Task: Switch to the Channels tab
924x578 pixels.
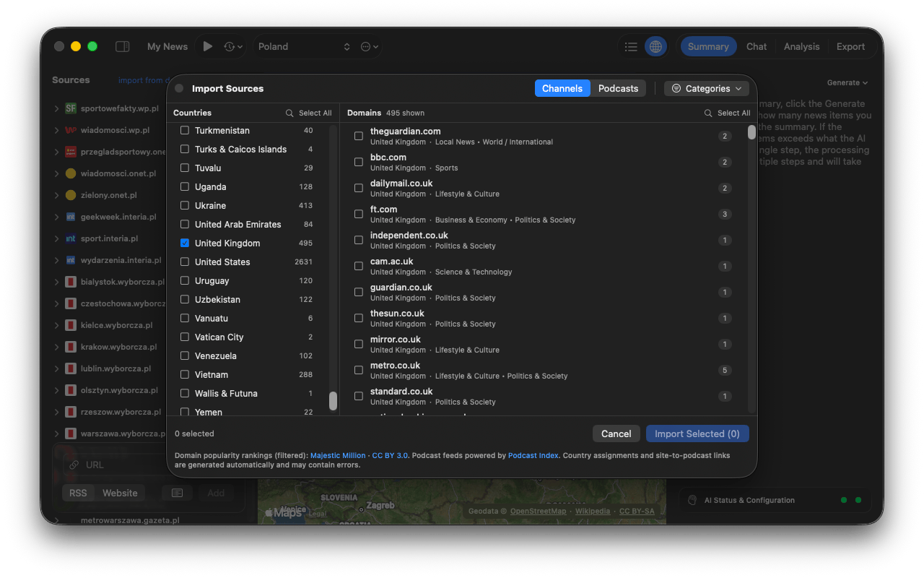Action: pyautogui.click(x=562, y=88)
